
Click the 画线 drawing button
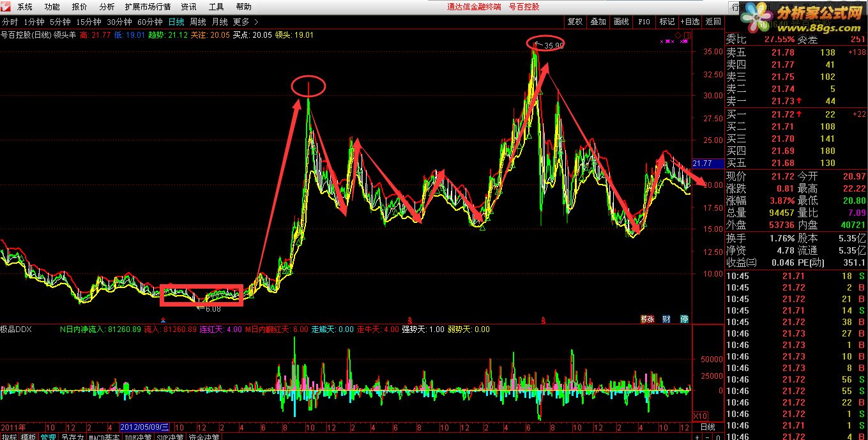click(x=621, y=22)
